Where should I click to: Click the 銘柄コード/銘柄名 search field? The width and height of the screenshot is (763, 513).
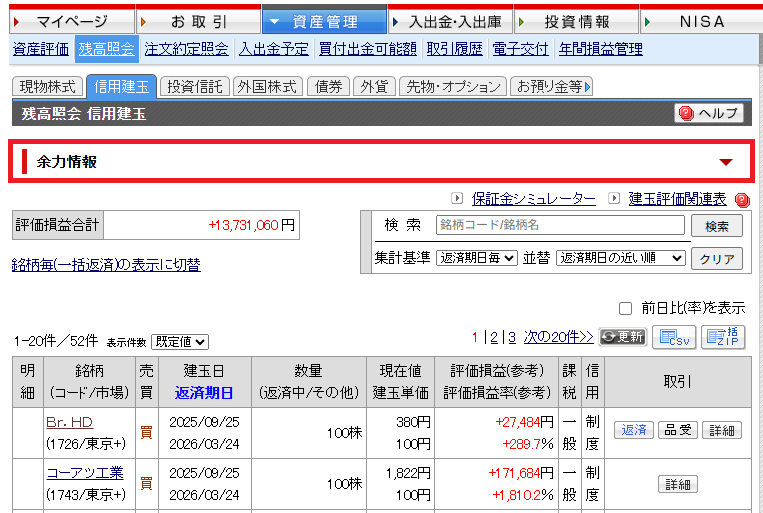560,225
